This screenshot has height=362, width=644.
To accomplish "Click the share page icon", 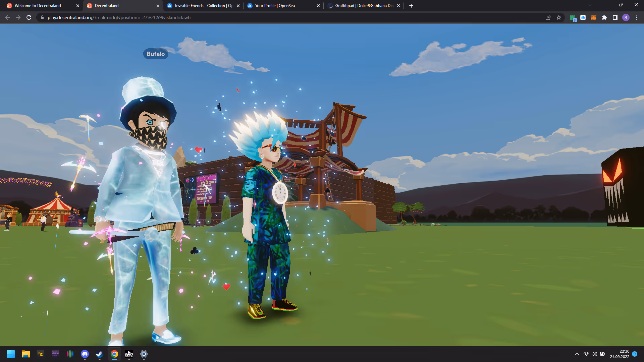I will click(548, 17).
